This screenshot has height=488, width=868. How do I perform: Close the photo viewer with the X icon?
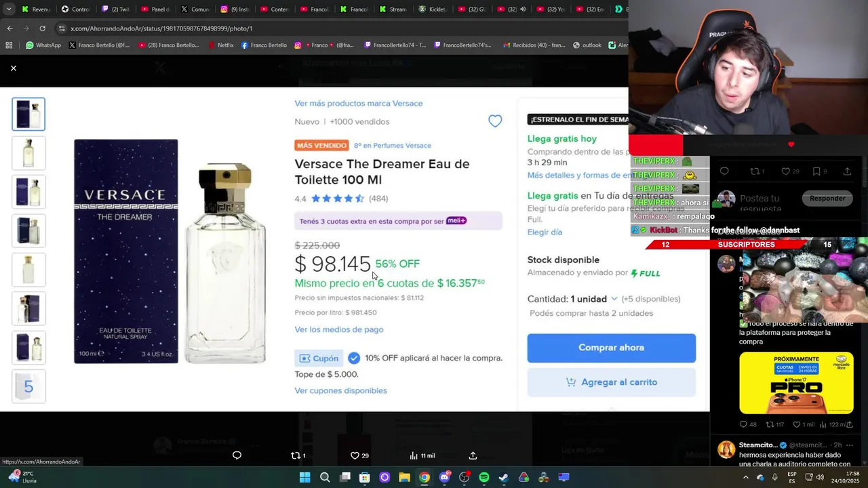pos(13,68)
